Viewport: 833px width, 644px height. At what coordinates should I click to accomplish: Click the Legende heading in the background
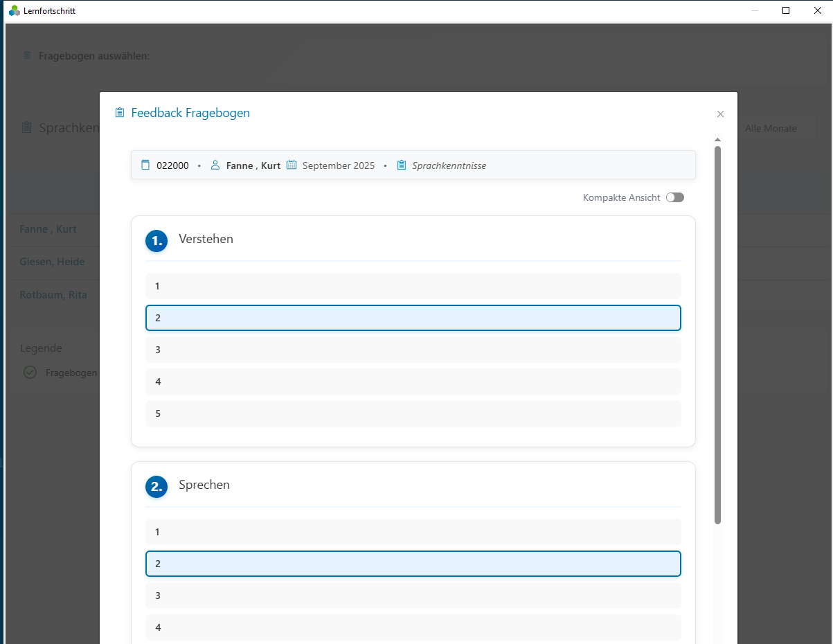point(41,348)
